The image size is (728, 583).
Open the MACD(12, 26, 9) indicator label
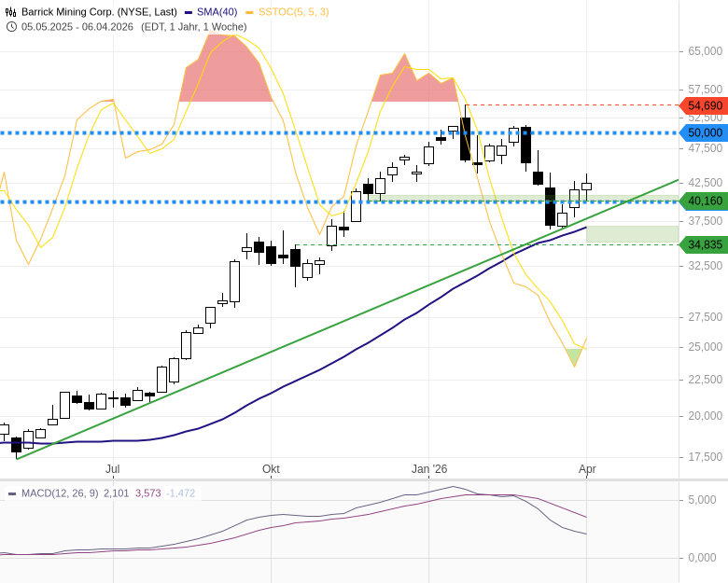pos(60,493)
